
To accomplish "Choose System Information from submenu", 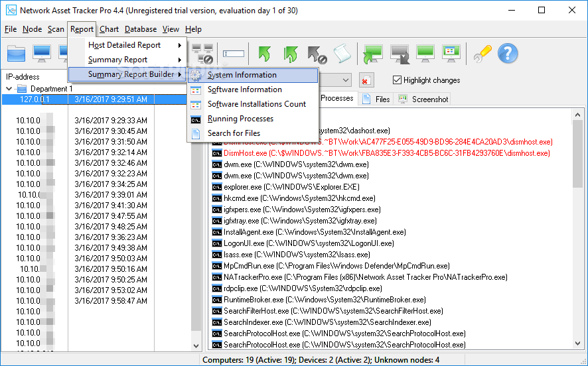I will [253, 75].
